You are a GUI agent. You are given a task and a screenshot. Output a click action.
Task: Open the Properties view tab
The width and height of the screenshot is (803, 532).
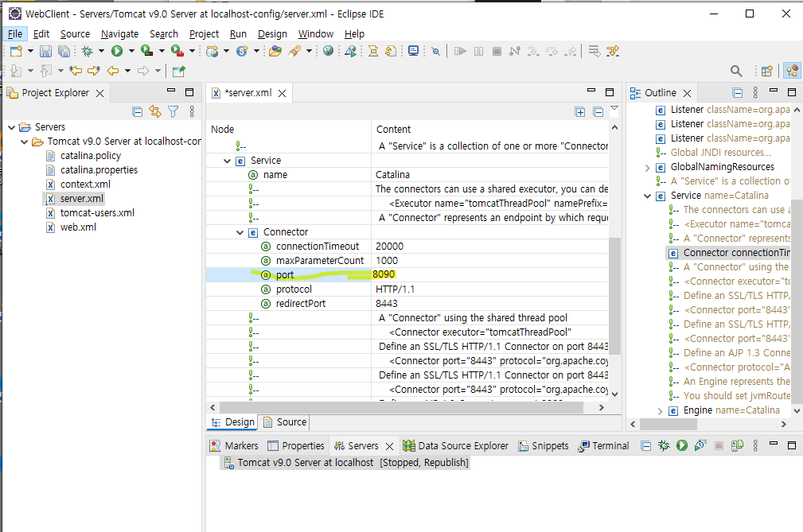[x=296, y=445]
